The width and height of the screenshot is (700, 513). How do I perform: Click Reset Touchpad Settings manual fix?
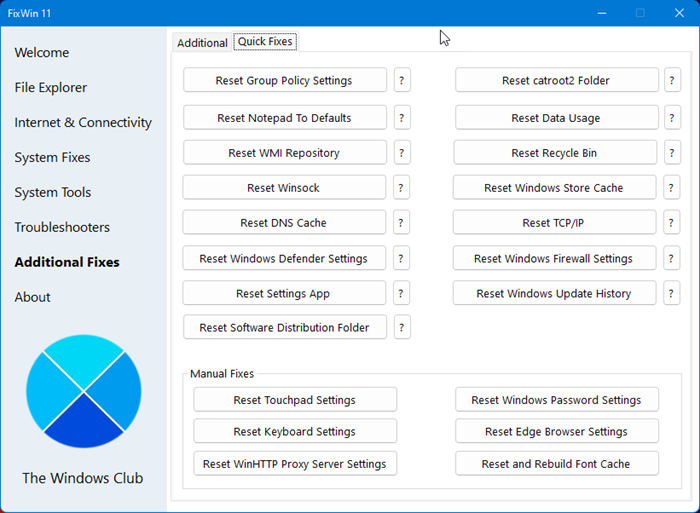(295, 400)
